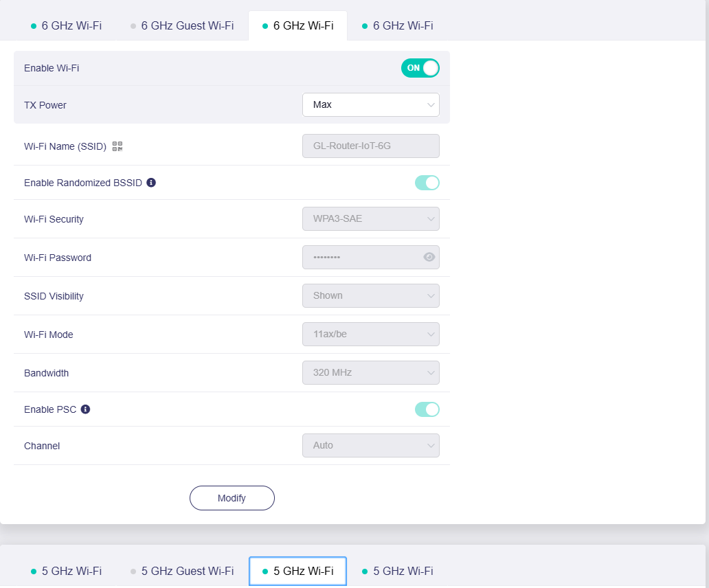This screenshot has width=709, height=588.
Task: Click info icon next to Enable Randomized BSSID
Action: click(x=151, y=183)
